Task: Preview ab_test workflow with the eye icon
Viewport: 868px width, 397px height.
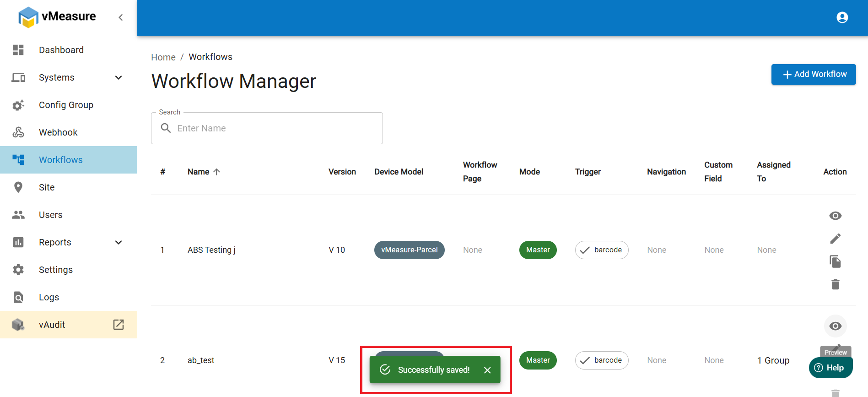Action: 835,326
